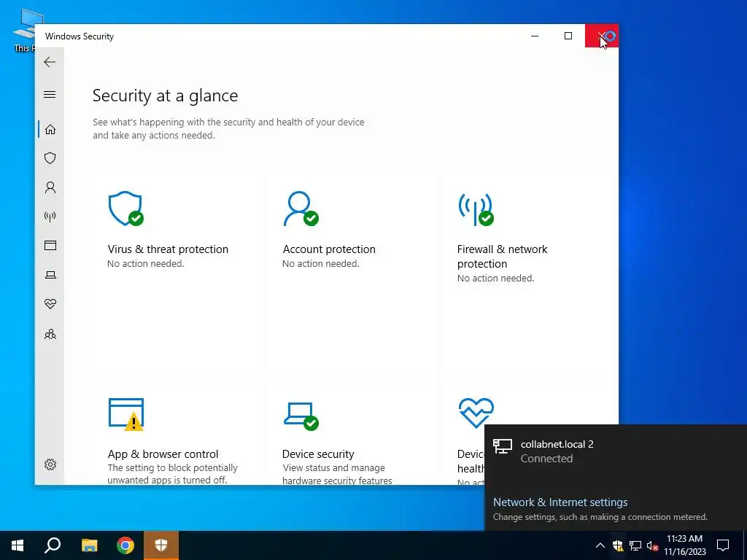Open Settings gear in Windows Security sidebar

point(50,464)
